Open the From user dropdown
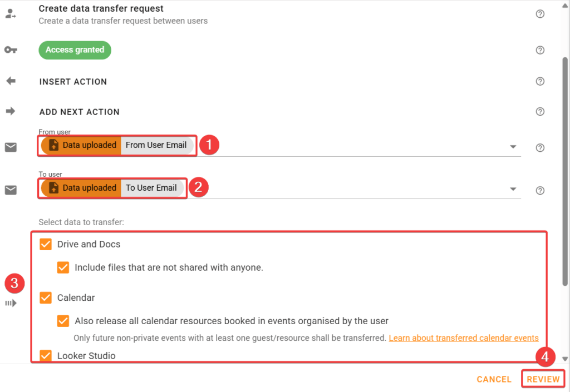 [513, 147]
